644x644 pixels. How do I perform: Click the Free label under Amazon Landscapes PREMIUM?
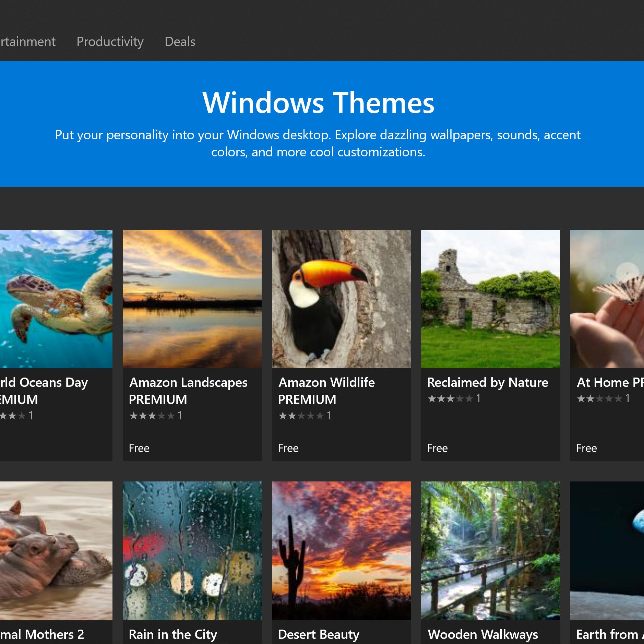click(139, 448)
